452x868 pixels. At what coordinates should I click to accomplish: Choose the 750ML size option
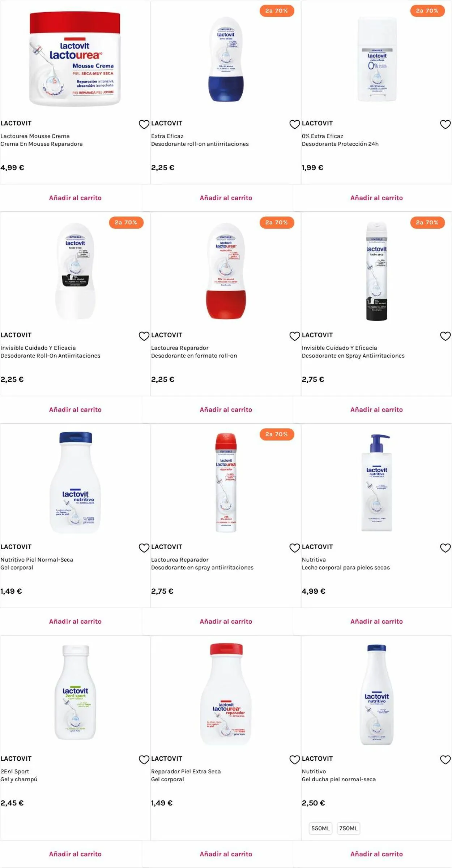348,828
